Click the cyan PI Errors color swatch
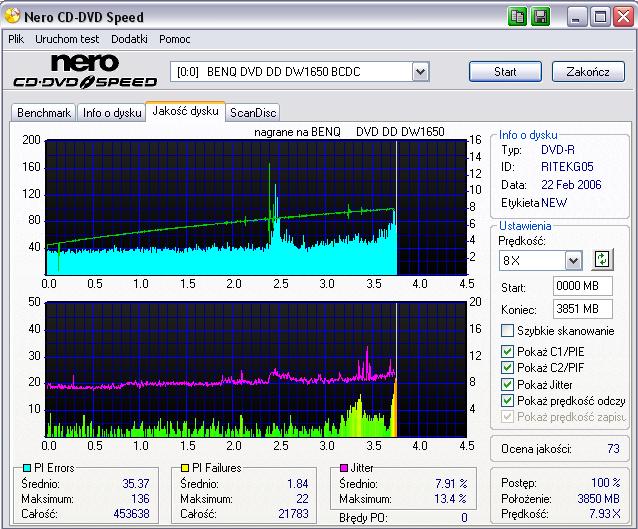The height and width of the screenshot is (529, 638). tap(27, 468)
